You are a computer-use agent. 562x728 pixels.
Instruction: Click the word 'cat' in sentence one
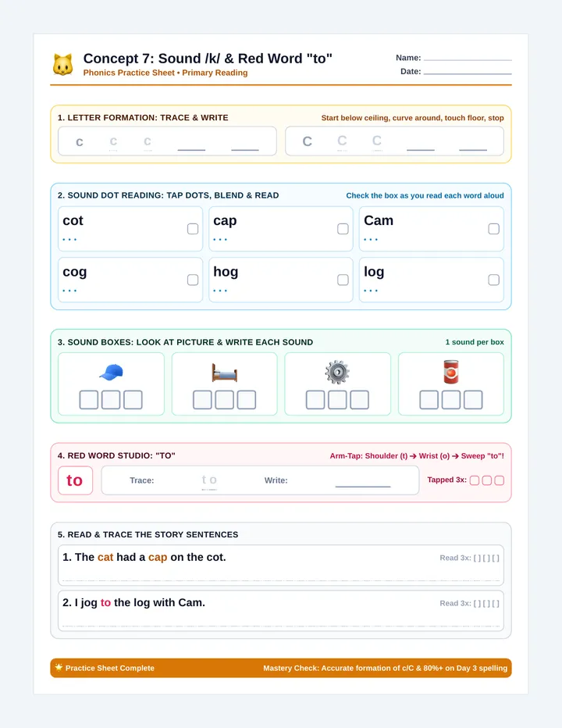[105, 557]
